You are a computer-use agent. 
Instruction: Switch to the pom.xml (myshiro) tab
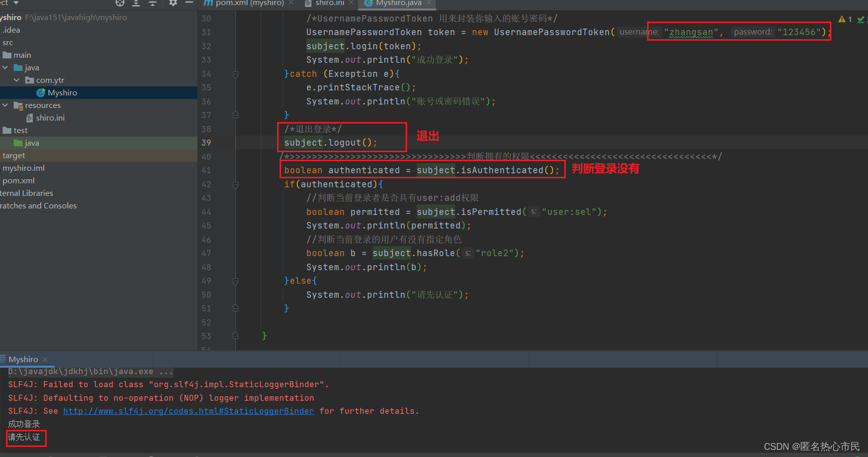(x=250, y=3)
